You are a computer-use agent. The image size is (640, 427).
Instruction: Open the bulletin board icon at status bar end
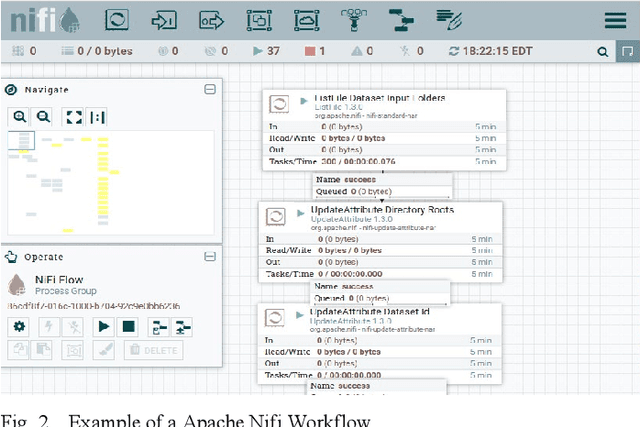click(x=627, y=51)
